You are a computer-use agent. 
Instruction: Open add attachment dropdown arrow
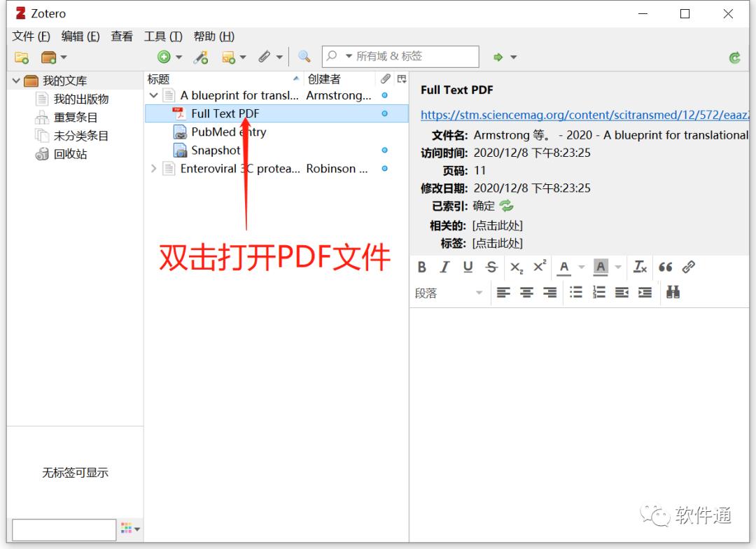pyautogui.click(x=279, y=57)
